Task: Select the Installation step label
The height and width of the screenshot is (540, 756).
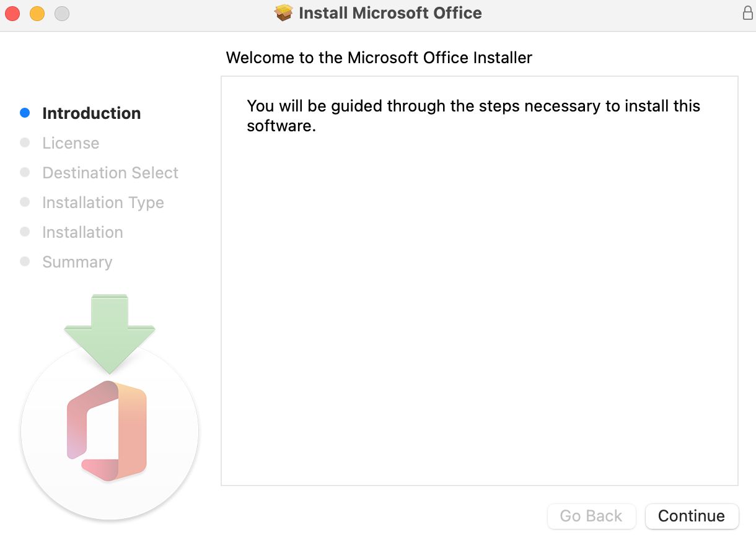Action: [82, 232]
